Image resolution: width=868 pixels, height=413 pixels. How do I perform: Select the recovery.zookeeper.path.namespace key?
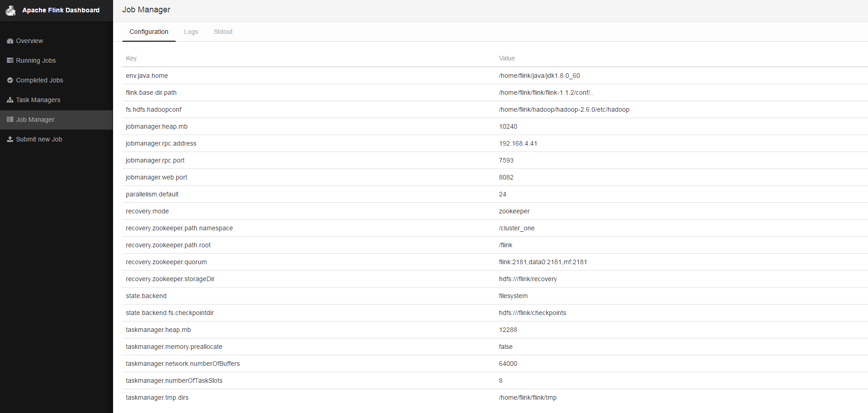[179, 228]
